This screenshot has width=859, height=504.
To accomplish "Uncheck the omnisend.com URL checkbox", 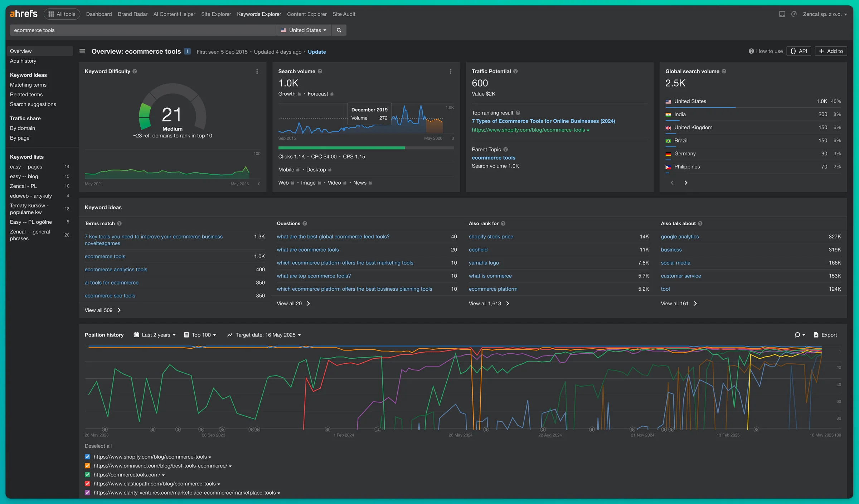I will [x=87, y=466].
